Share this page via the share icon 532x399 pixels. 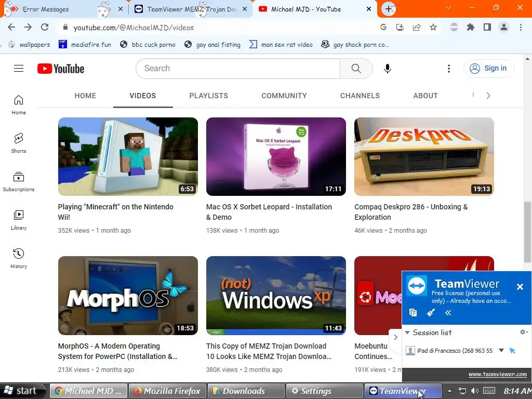pyautogui.click(x=417, y=28)
